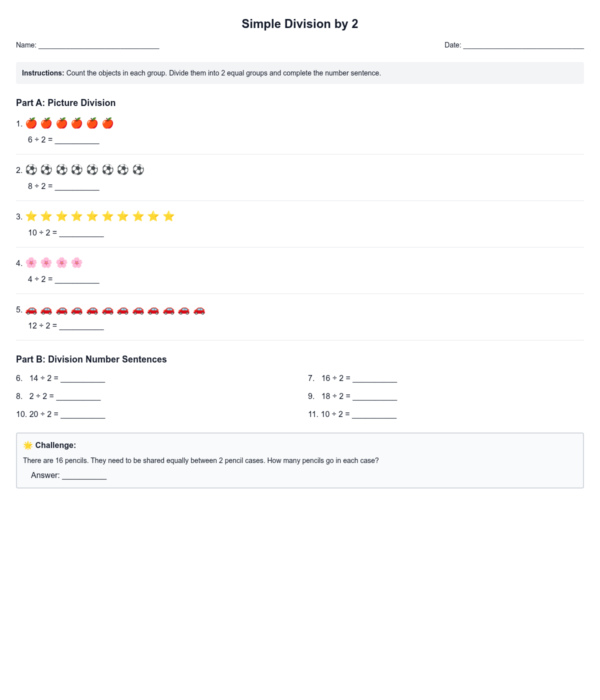Click the Date blank line
This screenshot has width=600, height=700.
click(523, 45)
